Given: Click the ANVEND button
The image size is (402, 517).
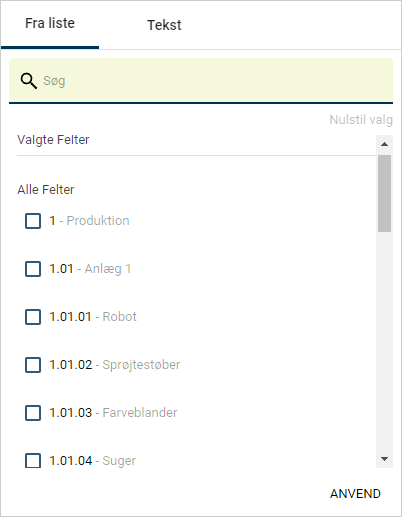Looking at the screenshot, I should click(x=355, y=494).
